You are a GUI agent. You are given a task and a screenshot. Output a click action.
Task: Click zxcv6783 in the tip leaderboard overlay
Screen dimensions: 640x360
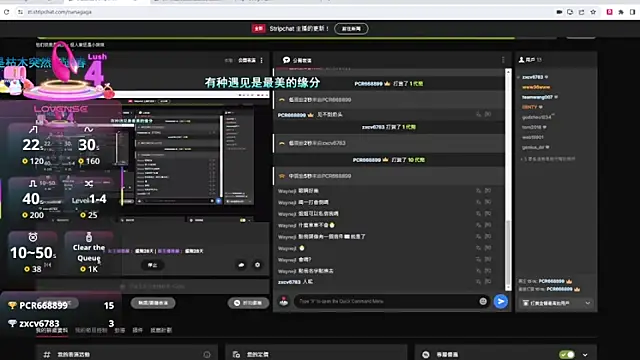(39, 323)
